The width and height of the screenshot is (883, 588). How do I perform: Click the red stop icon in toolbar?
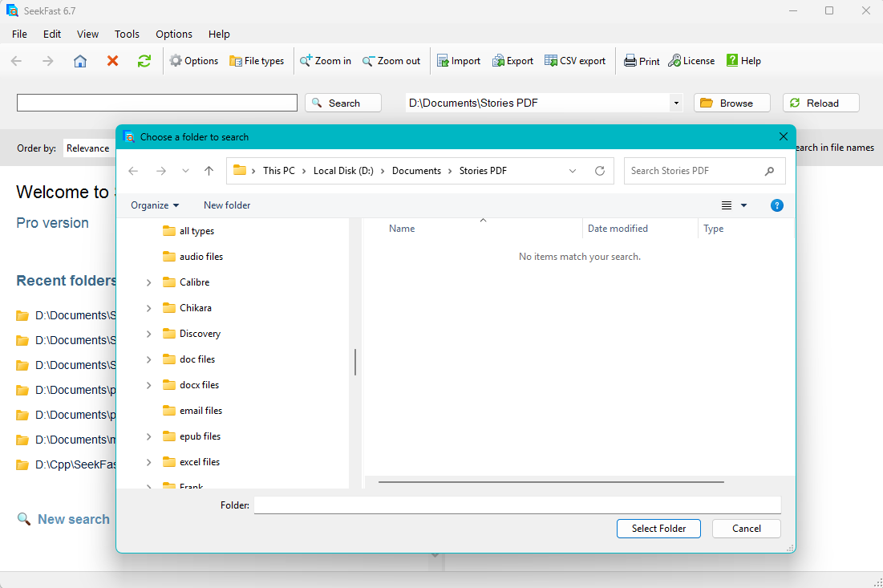pyautogui.click(x=111, y=60)
